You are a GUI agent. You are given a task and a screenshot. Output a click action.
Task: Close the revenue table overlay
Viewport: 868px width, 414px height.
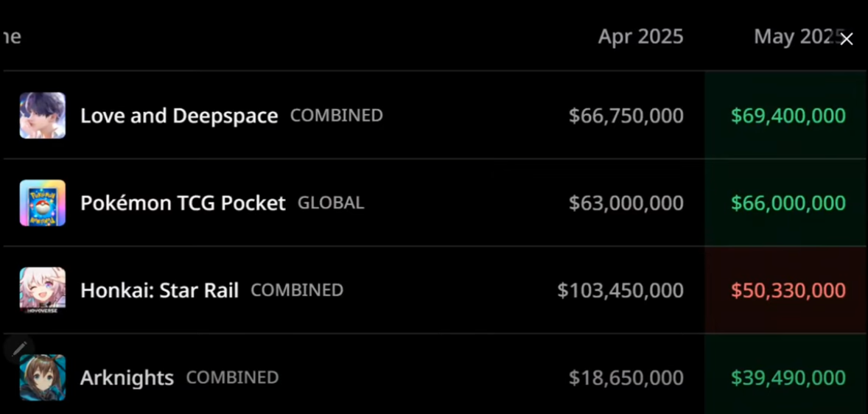coord(847,39)
